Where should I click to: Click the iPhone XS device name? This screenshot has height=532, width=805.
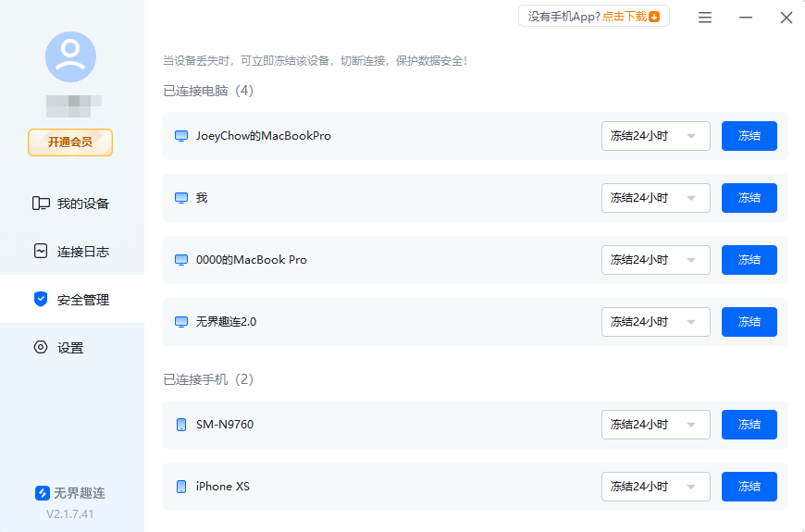pyautogui.click(x=223, y=487)
